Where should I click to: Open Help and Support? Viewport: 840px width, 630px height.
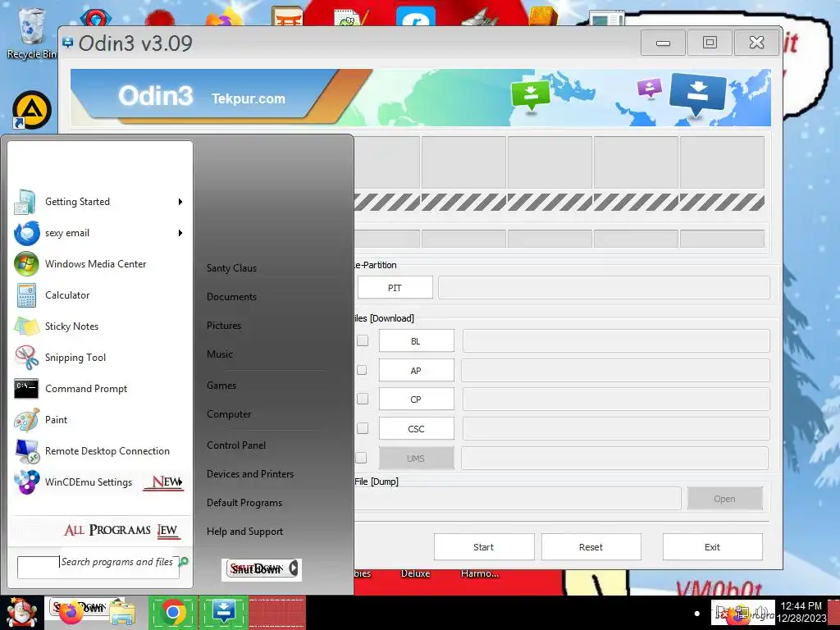244,532
